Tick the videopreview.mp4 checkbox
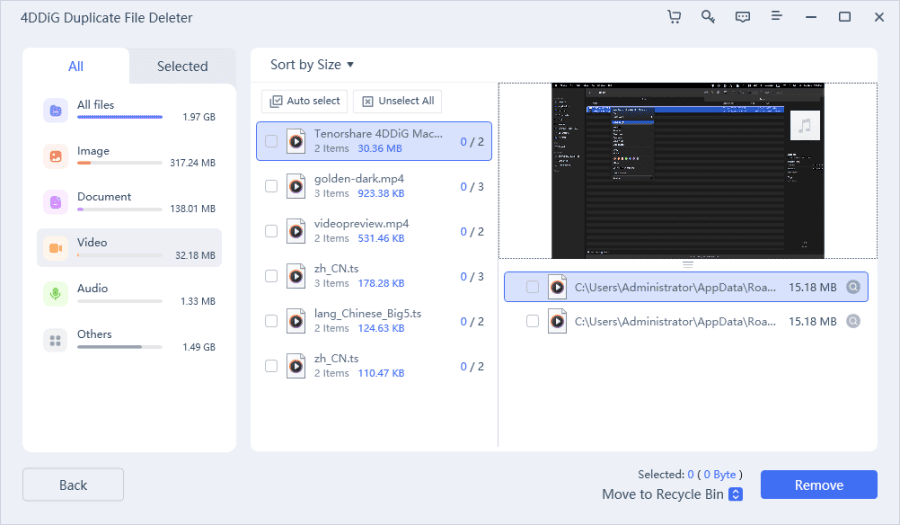 (271, 231)
